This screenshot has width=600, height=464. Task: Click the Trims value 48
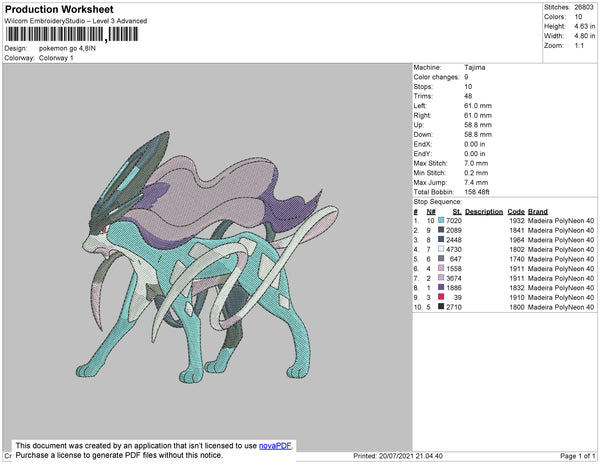[x=468, y=96]
